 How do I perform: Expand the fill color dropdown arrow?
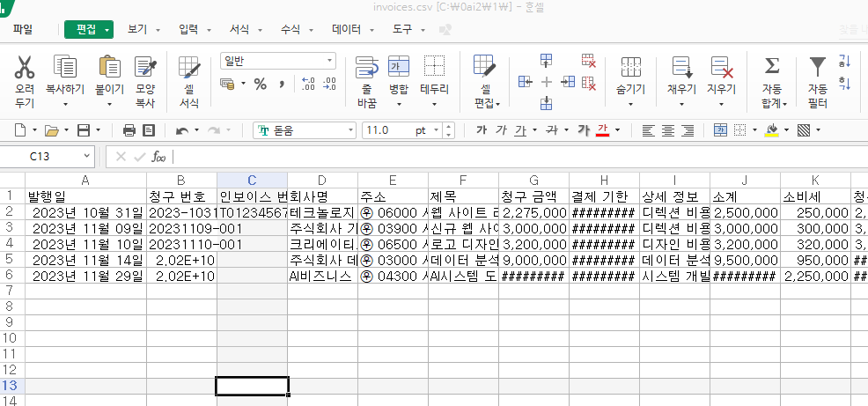[786, 130]
